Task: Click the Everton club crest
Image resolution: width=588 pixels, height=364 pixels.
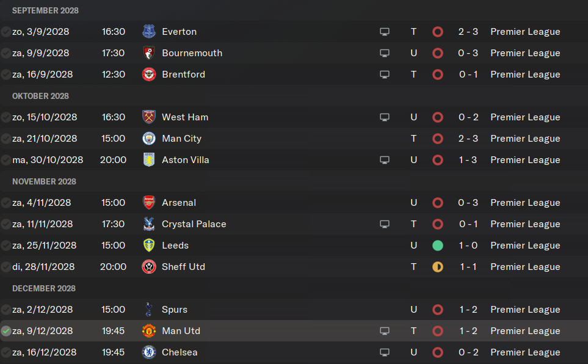Action: pos(149,32)
